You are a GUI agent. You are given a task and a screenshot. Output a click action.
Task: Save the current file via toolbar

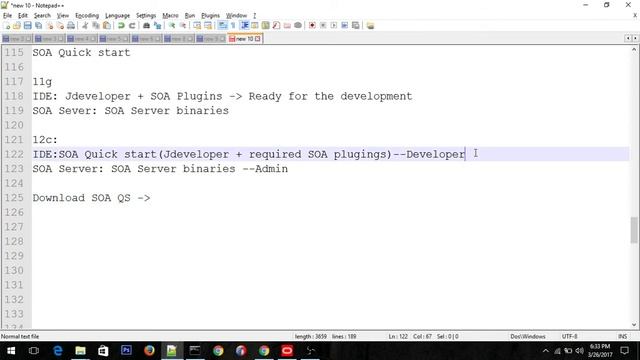[x=27, y=26]
